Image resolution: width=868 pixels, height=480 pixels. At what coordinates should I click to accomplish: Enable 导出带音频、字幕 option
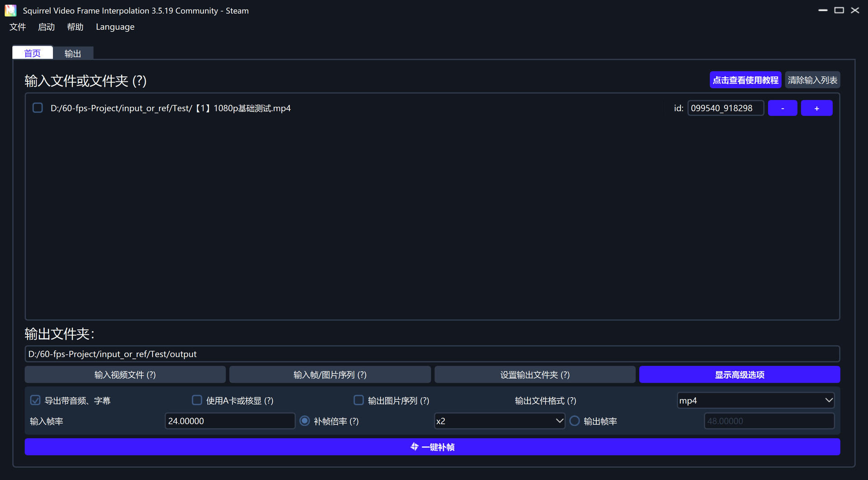[x=35, y=400]
